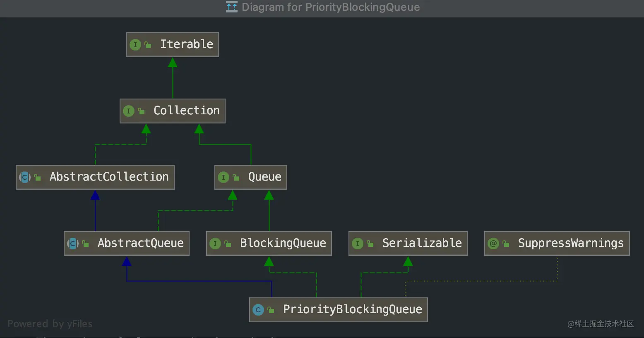
Task: Select the AbstractQueue class node
Action: coord(127,244)
